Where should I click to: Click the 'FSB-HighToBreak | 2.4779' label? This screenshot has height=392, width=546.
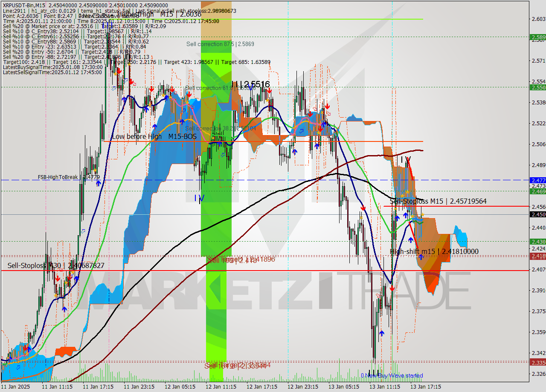click(x=69, y=177)
